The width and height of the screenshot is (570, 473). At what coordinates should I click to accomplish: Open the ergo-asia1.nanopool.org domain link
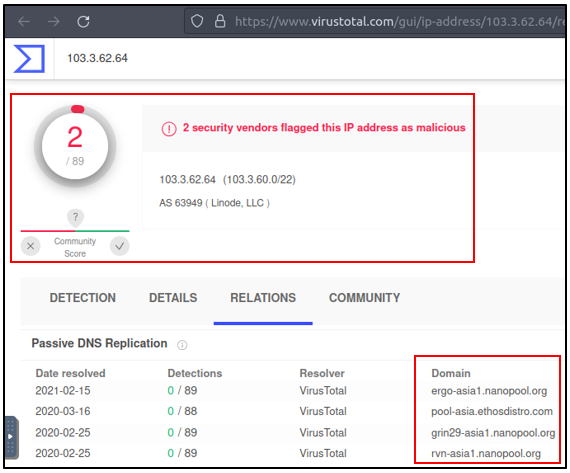(x=489, y=391)
